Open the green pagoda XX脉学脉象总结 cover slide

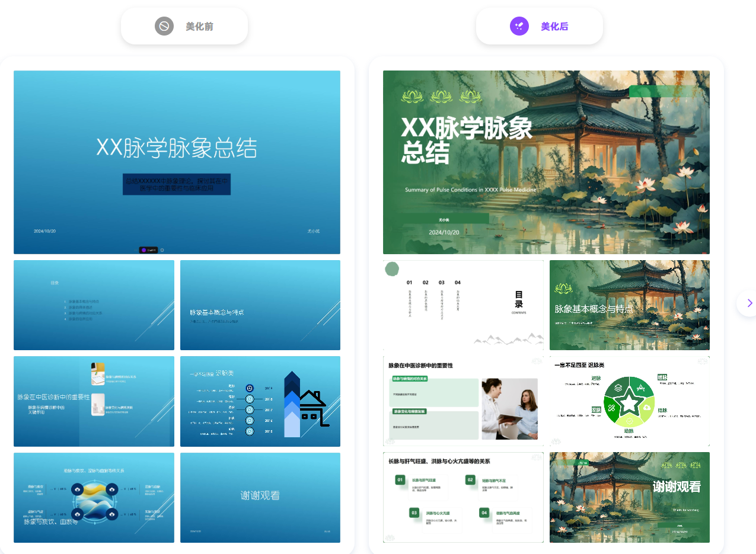click(546, 162)
